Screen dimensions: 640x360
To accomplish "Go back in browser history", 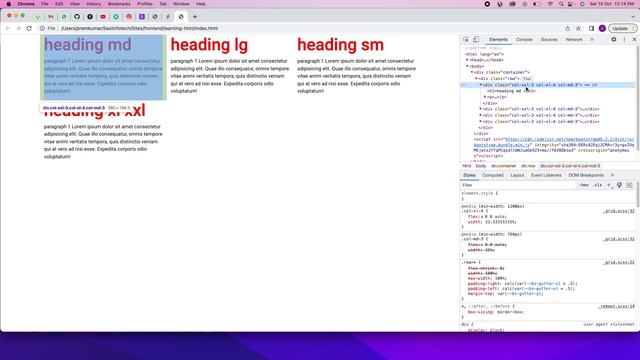I will coord(8,29).
